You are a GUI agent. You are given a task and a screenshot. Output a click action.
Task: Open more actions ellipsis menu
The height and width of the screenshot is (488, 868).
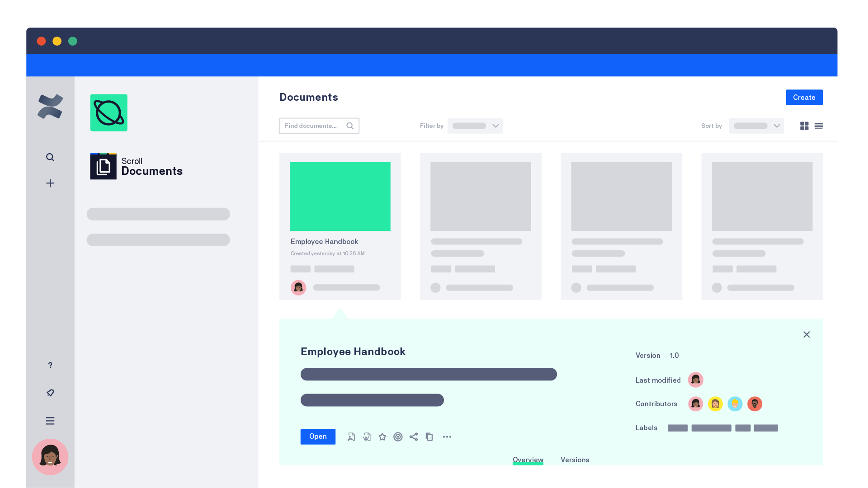[447, 437]
